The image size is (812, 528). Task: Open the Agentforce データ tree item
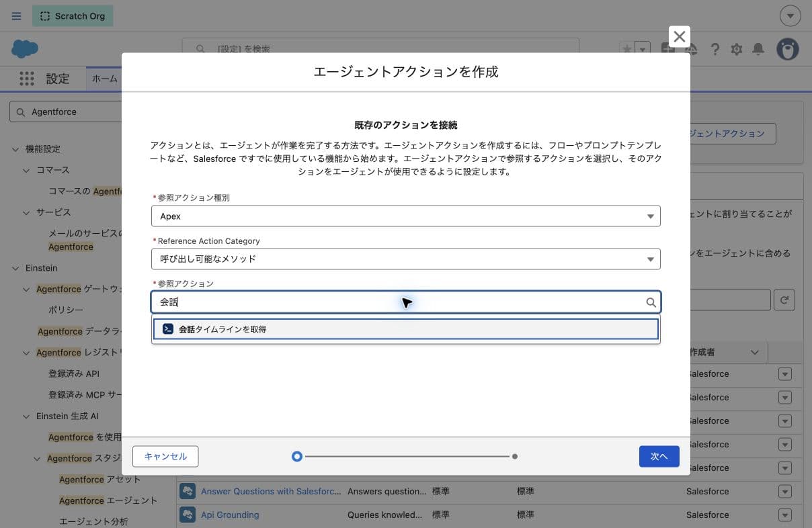pyautogui.click(x=79, y=331)
